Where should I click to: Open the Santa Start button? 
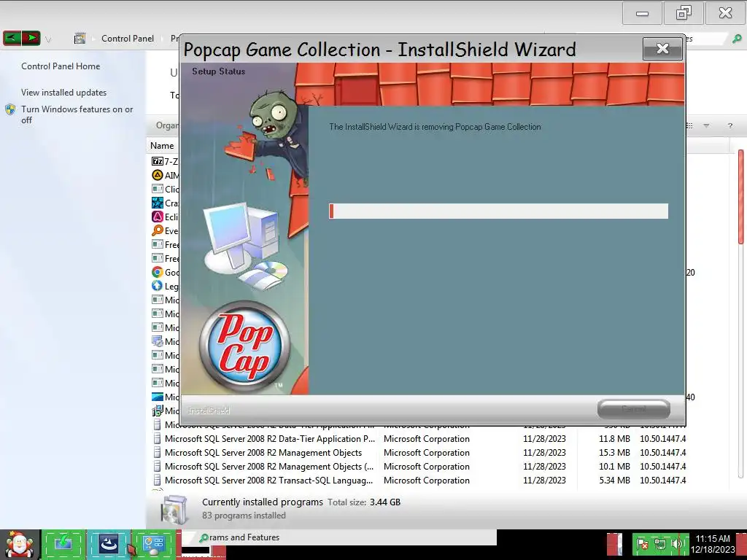tap(19, 544)
